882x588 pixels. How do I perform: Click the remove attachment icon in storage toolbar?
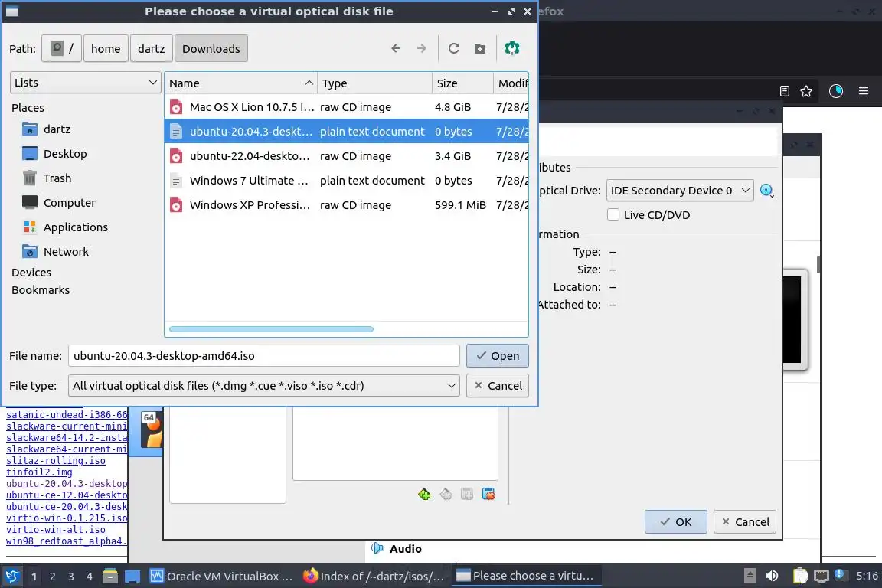pyautogui.click(x=488, y=494)
